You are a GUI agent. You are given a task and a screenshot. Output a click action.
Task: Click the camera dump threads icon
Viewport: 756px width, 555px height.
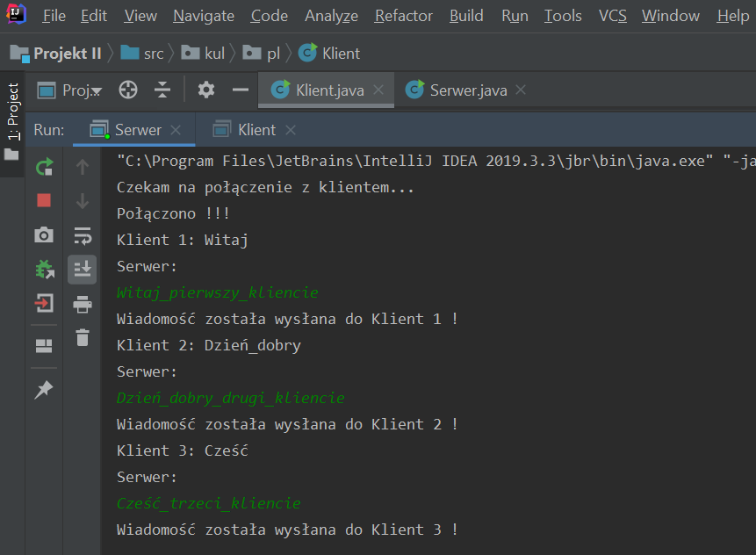pos(44,234)
